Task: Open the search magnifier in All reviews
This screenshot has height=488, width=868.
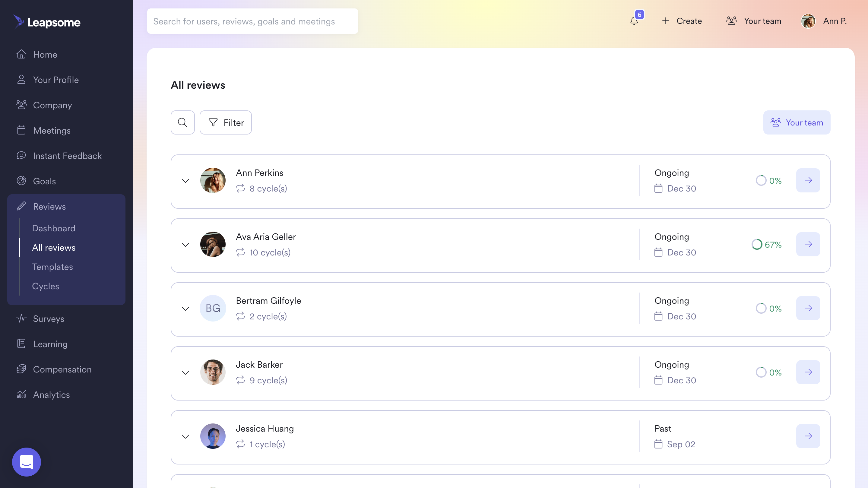Action: (183, 122)
